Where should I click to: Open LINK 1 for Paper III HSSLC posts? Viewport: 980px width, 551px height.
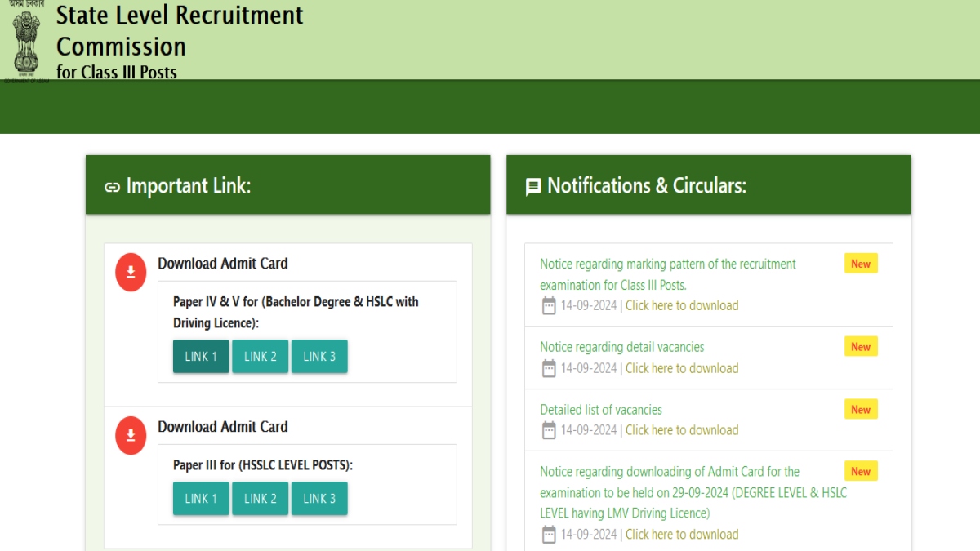[x=201, y=499]
